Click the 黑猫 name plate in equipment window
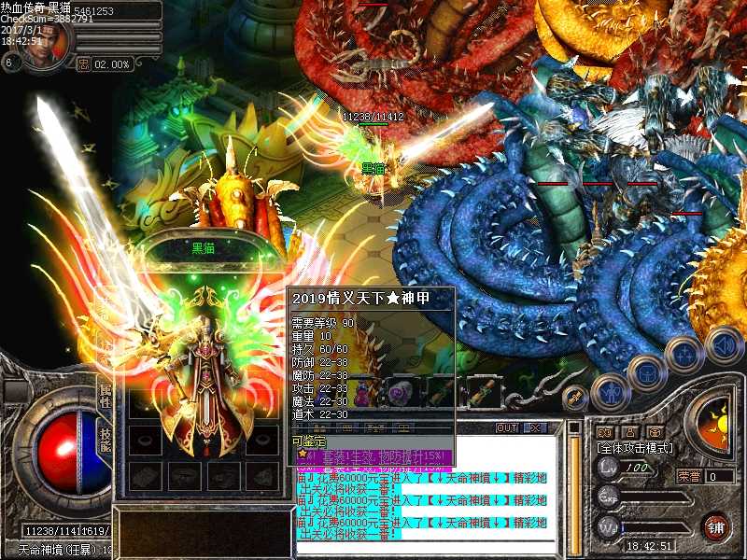 point(204,248)
